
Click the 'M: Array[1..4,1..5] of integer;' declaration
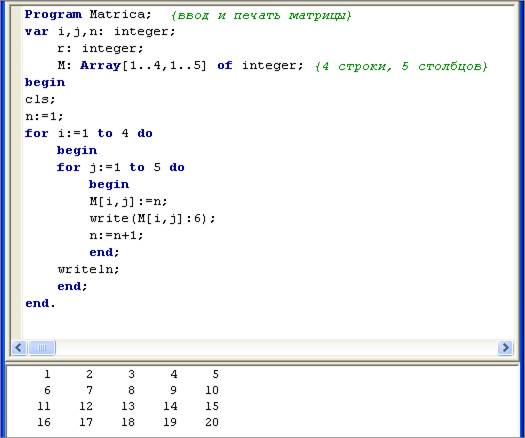180,65
